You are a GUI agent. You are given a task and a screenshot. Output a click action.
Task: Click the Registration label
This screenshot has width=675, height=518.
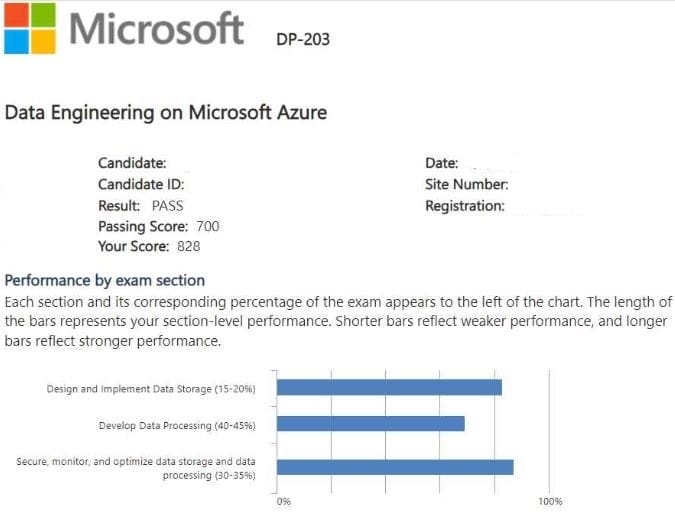[x=465, y=206]
